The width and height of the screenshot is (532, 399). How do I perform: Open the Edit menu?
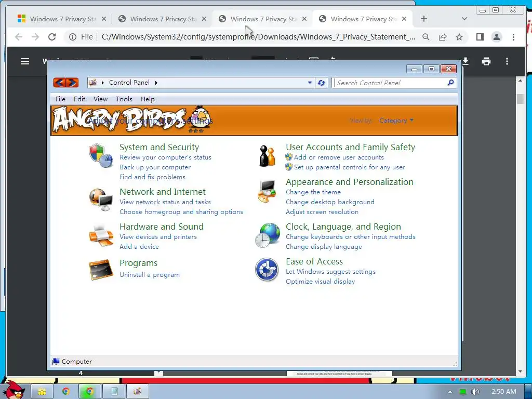tap(79, 99)
